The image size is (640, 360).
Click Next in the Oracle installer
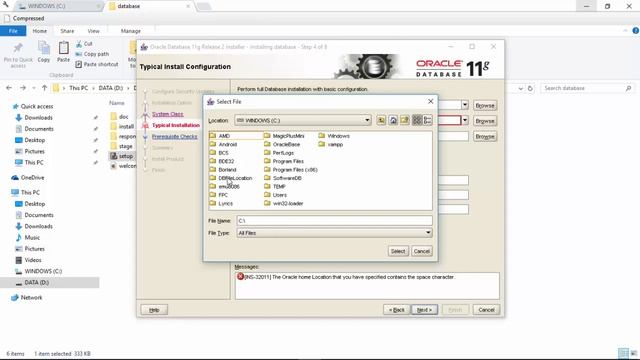click(x=424, y=310)
